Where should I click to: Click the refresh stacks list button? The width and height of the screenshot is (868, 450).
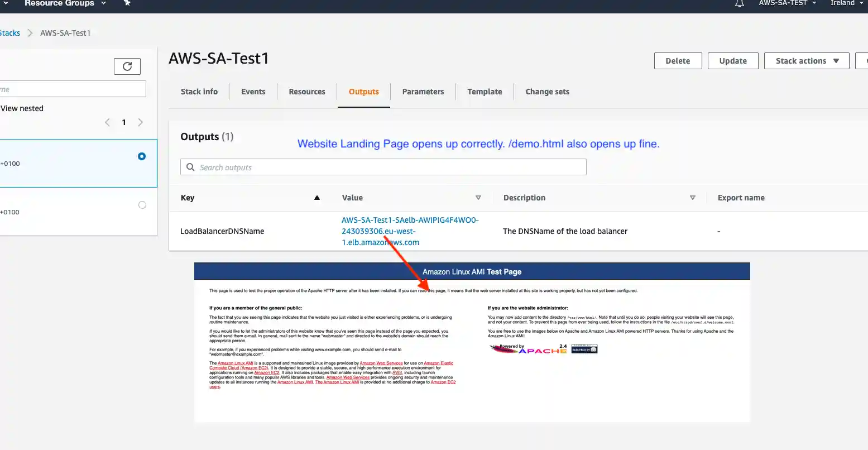(127, 66)
